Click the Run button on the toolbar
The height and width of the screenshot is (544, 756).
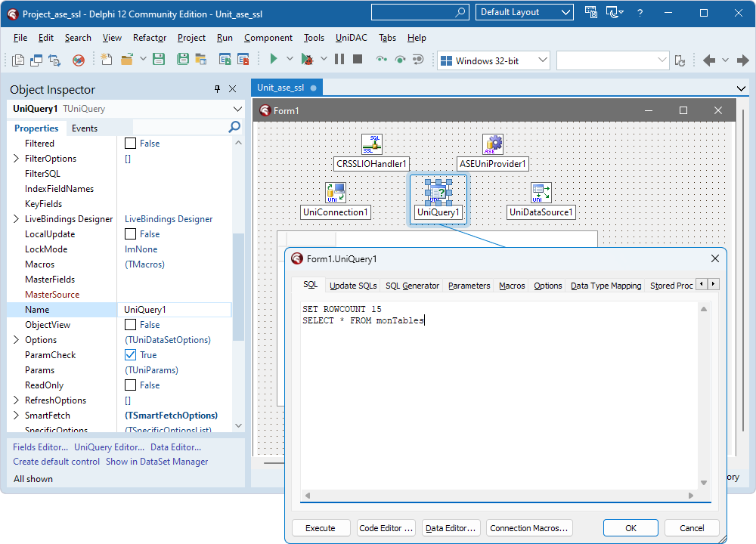pos(273,58)
